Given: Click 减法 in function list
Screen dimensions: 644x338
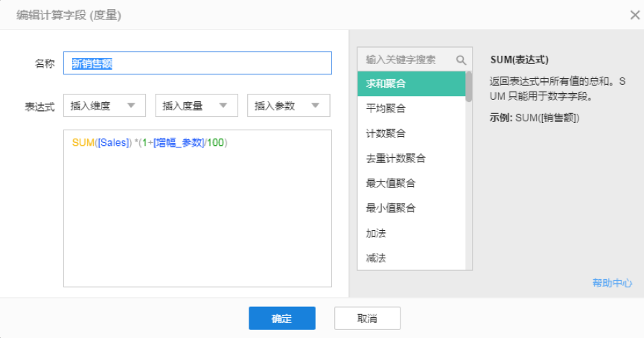Looking at the screenshot, I should (411, 258).
